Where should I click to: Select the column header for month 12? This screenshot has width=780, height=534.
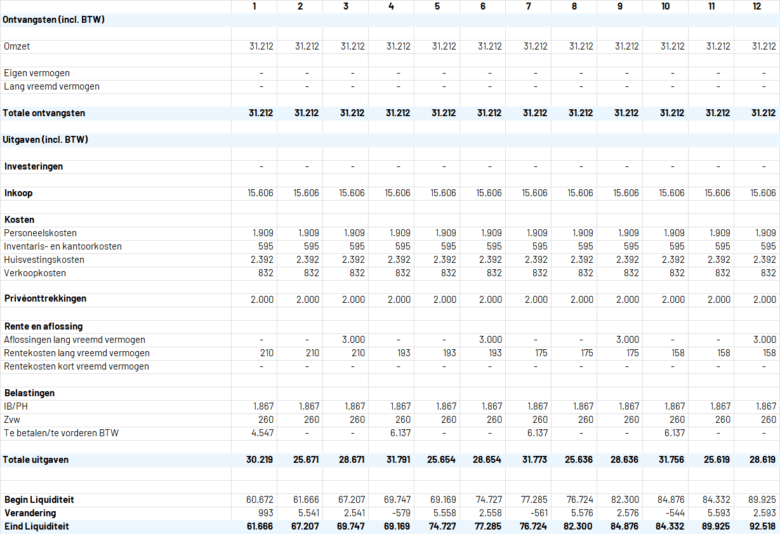(757, 7)
